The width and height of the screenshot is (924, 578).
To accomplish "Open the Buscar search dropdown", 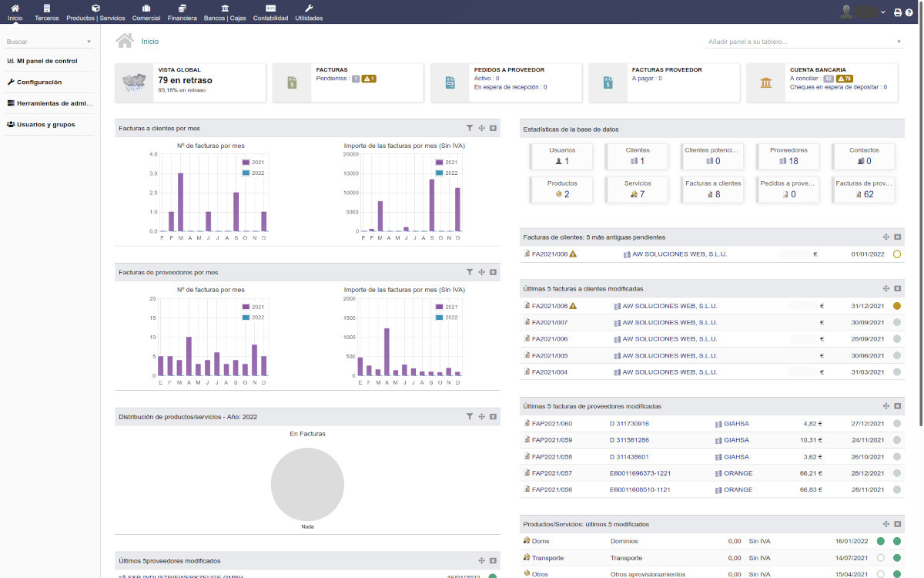I will pos(49,41).
